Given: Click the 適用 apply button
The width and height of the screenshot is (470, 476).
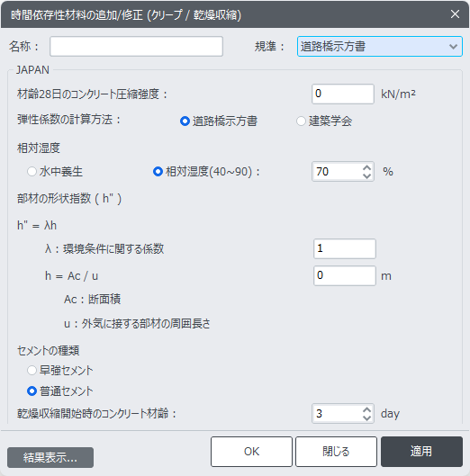Looking at the screenshot, I should tap(421, 452).
